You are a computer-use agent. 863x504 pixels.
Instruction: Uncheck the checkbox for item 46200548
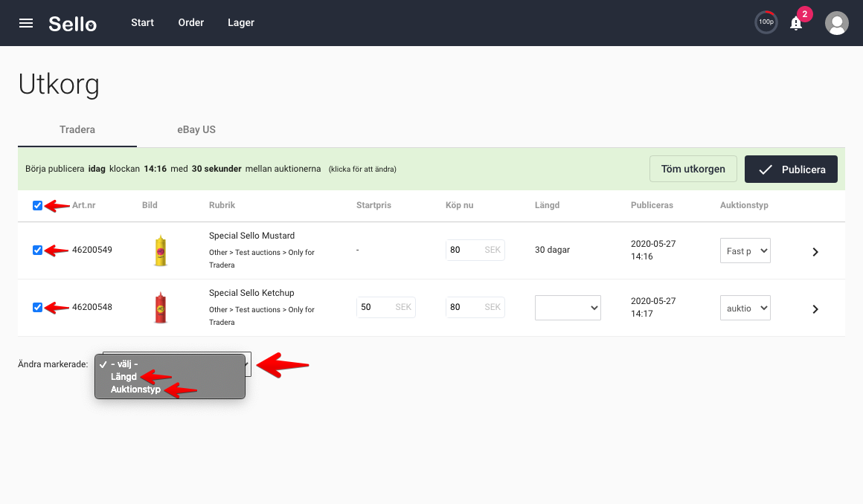tap(37, 307)
